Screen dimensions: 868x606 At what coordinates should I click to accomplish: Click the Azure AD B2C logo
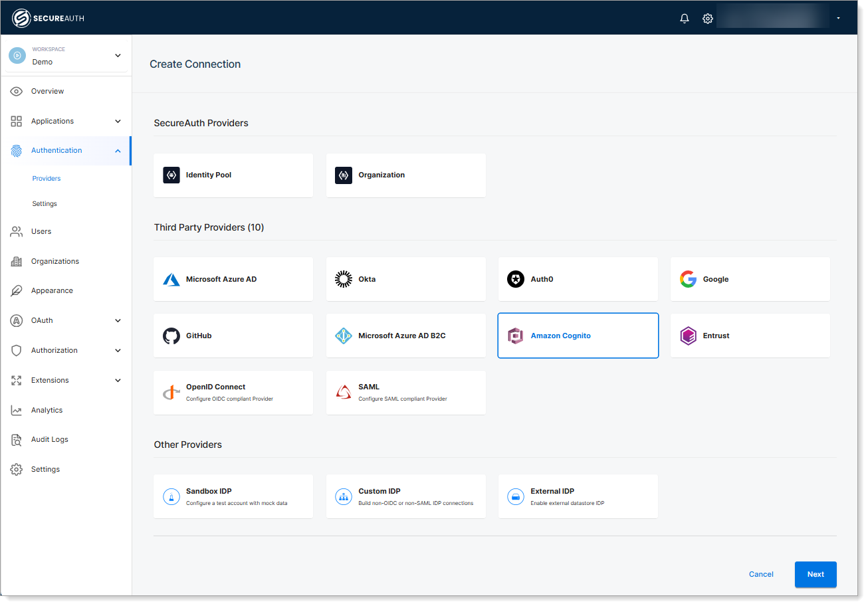344,336
